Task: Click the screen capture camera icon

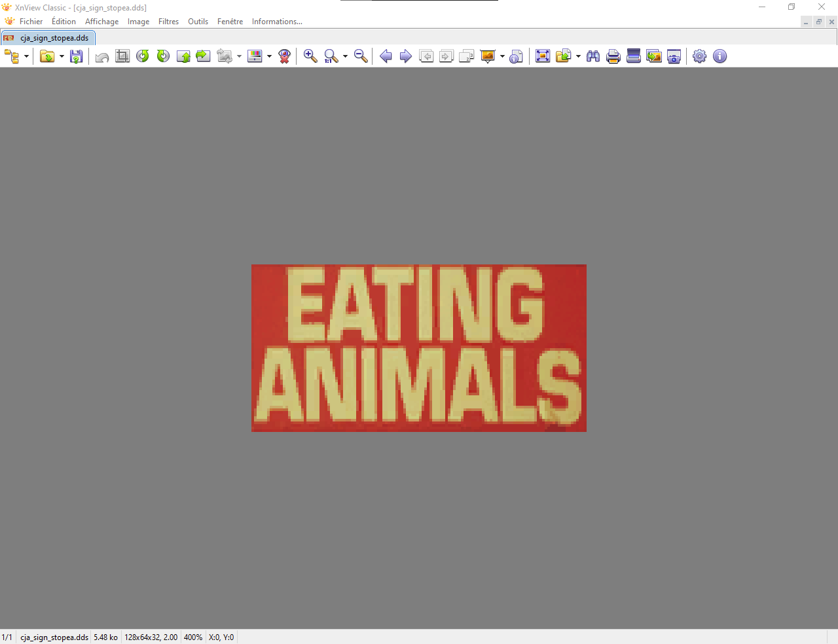Action: coord(674,56)
